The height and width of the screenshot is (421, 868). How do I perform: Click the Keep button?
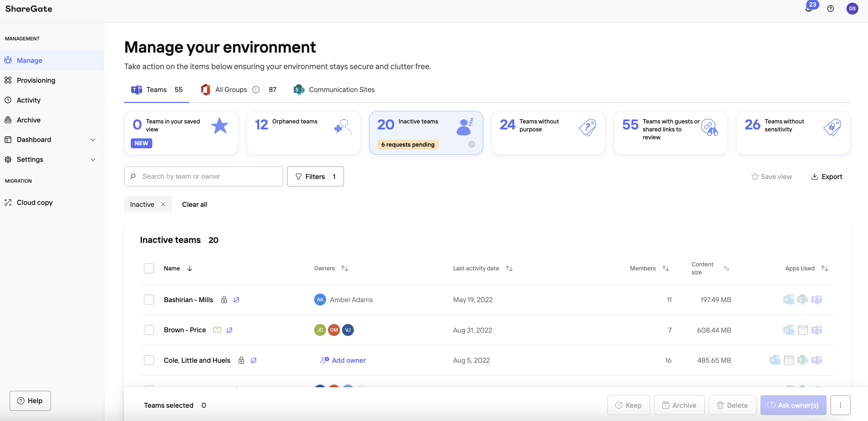(628, 405)
